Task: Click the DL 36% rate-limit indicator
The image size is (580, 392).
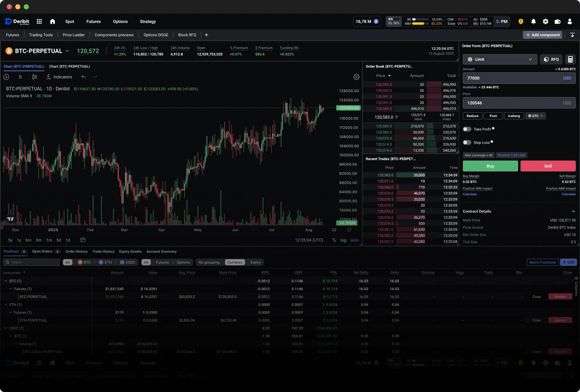Action: tap(394, 21)
